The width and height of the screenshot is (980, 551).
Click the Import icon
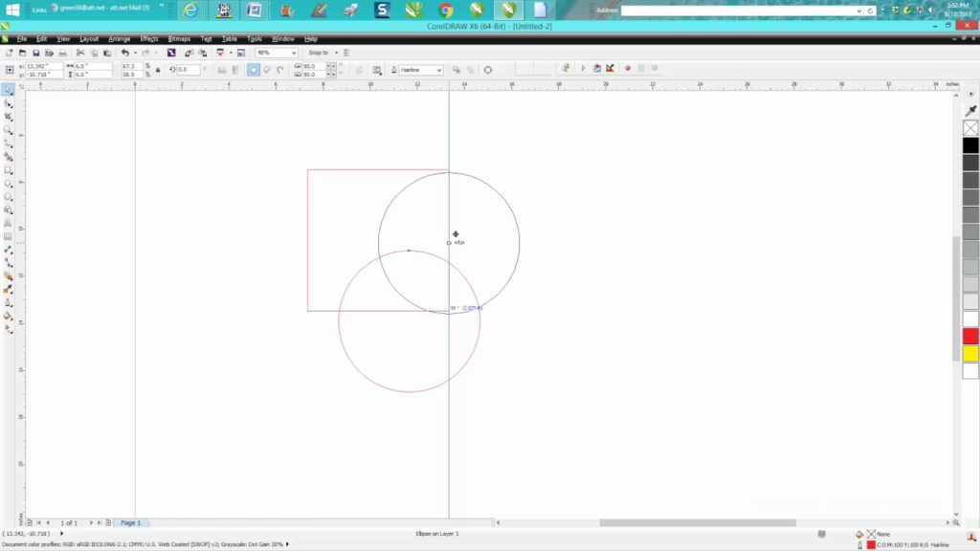pyautogui.click(x=189, y=54)
